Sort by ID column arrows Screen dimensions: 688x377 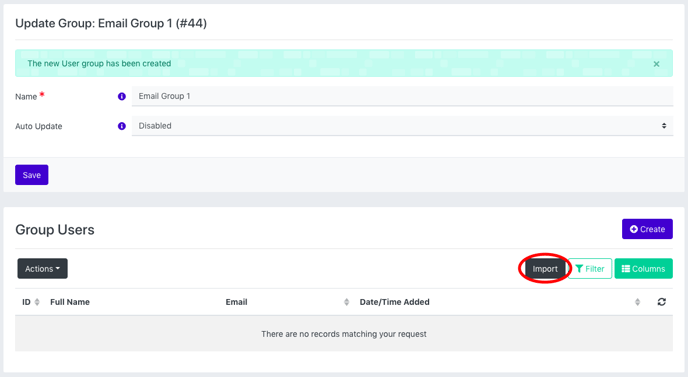coord(37,302)
